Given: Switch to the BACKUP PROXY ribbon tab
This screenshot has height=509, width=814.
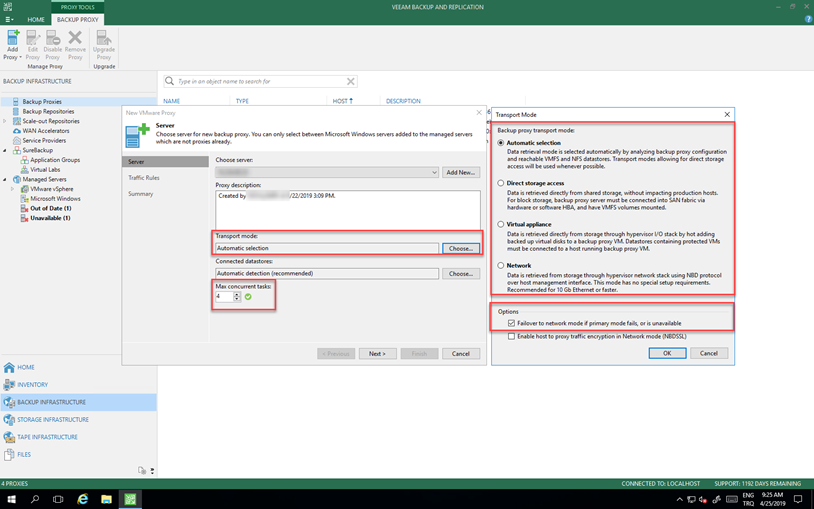Looking at the screenshot, I should point(77,20).
